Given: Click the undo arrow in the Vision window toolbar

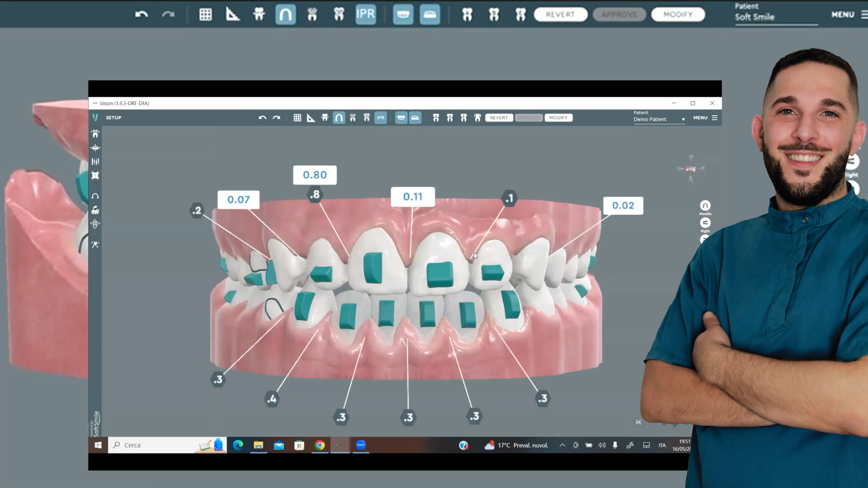Looking at the screenshot, I should pos(262,117).
